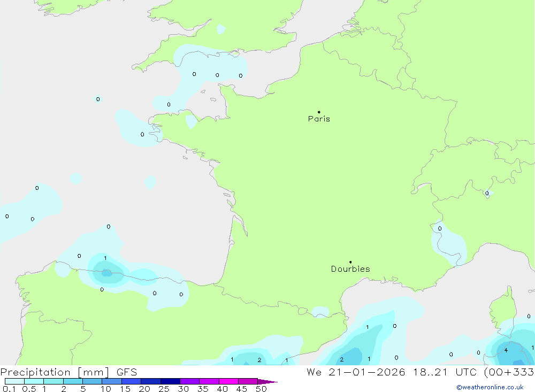Image resolution: width=535 pixels, height=392 pixels.
Task: Click the '45' legend scale value
Action: point(242,389)
